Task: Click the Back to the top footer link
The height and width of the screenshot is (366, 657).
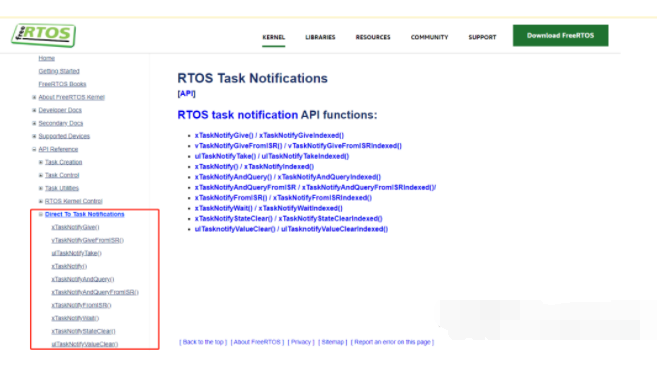Action: point(203,342)
